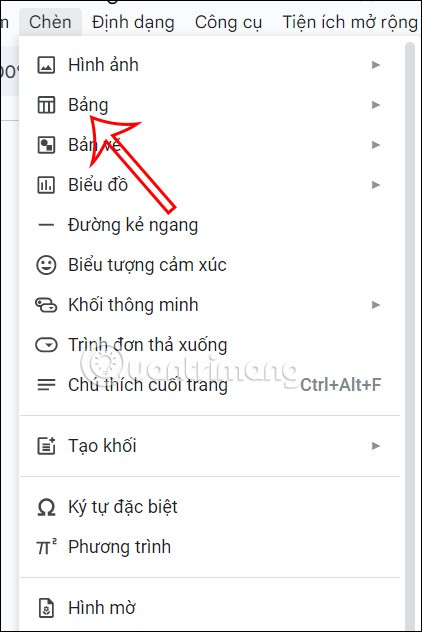Click the Biểu tượng cảm xúc smiley icon

[x=46, y=265]
